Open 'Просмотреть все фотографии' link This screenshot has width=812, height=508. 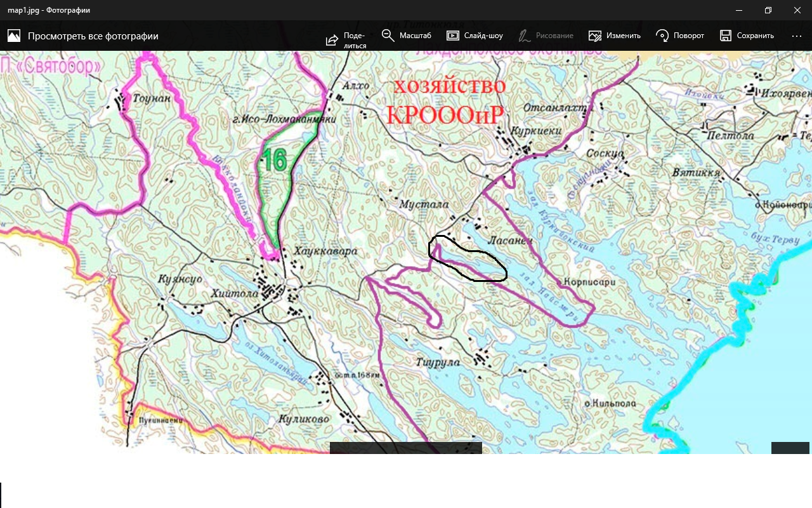click(x=93, y=36)
